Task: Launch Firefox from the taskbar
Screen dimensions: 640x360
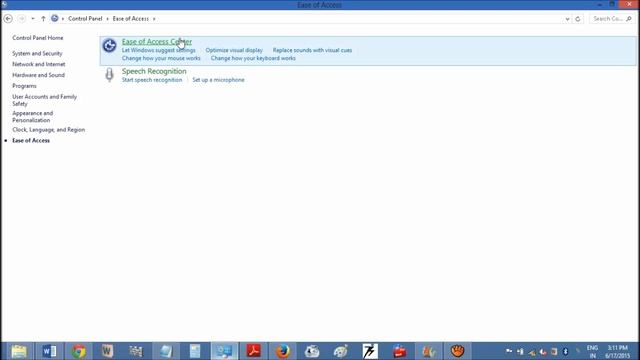Action: point(282,351)
